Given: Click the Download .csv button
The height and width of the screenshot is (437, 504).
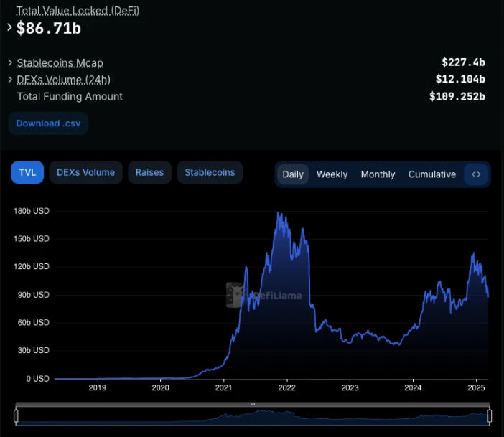Looking at the screenshot, I should click(x=48, y=123).
